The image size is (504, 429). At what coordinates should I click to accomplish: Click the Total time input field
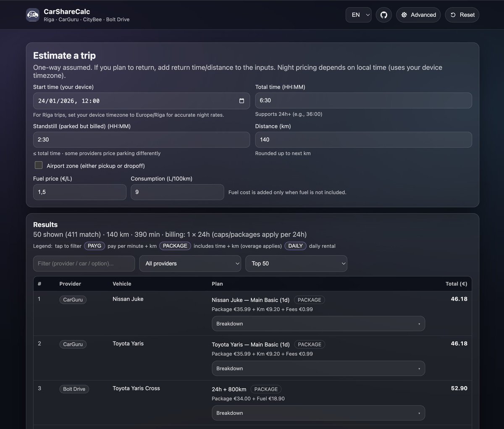click(363, 100)
